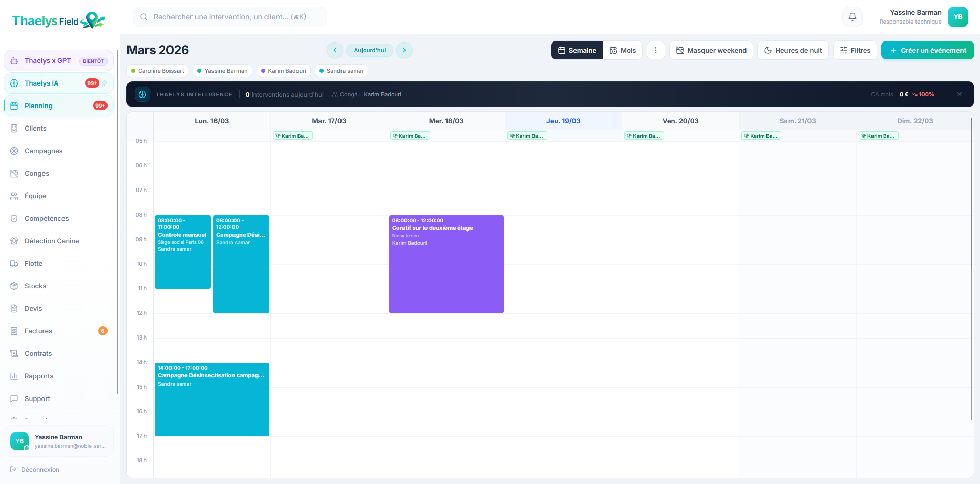The image size is (980, 484).
Task: Open the three-dot more options menu
Action: pyautogui.click(x=655, y=50)
